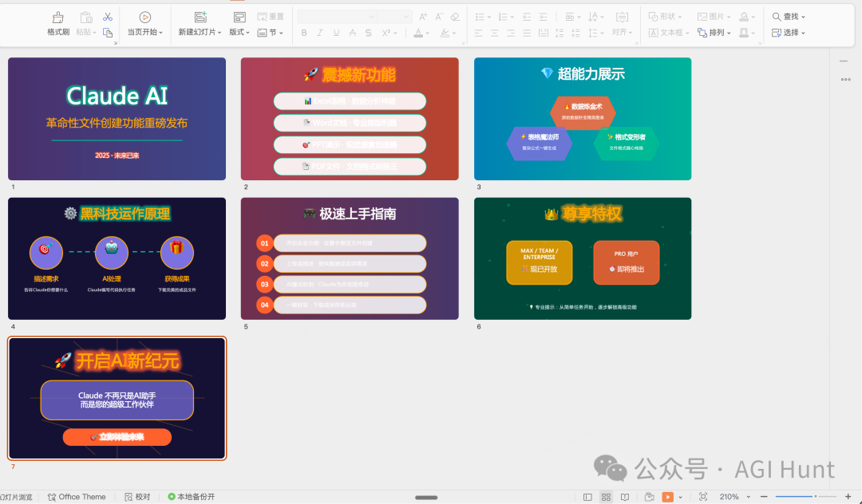Click 本地备份开 backup status
Screen dimensions: 862x504
click(x=192, y=497)
